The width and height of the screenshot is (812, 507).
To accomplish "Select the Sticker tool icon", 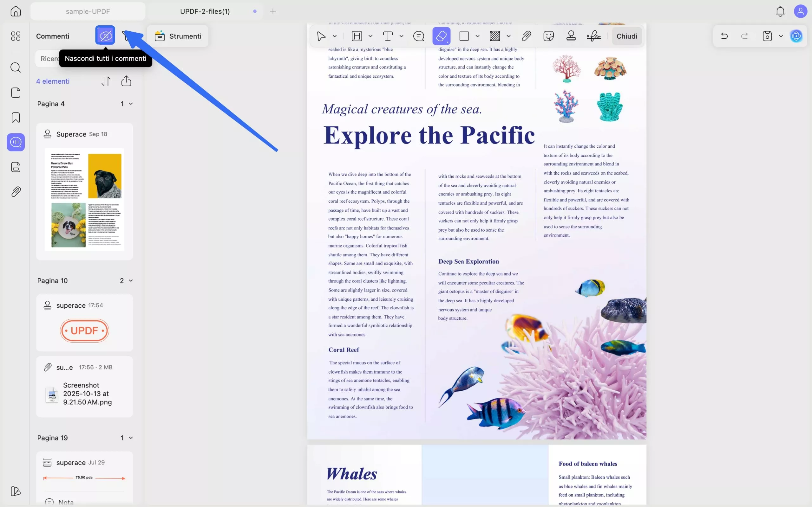I will click(548, 36).
